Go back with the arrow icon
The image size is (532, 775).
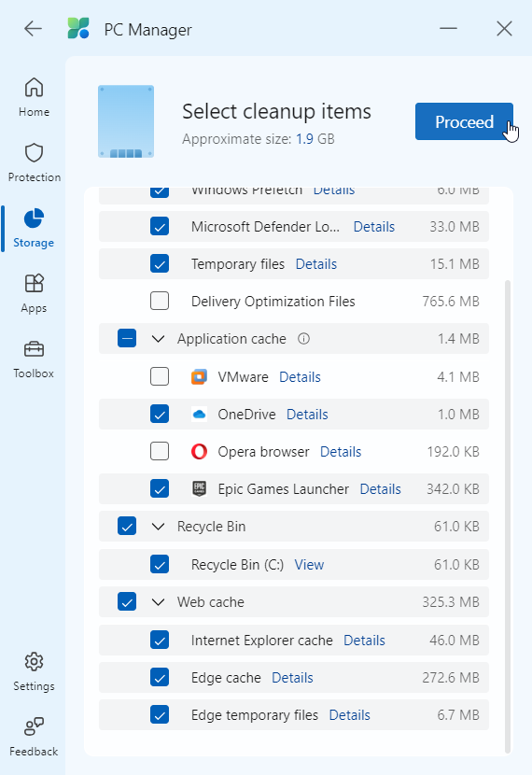point(33,29)
